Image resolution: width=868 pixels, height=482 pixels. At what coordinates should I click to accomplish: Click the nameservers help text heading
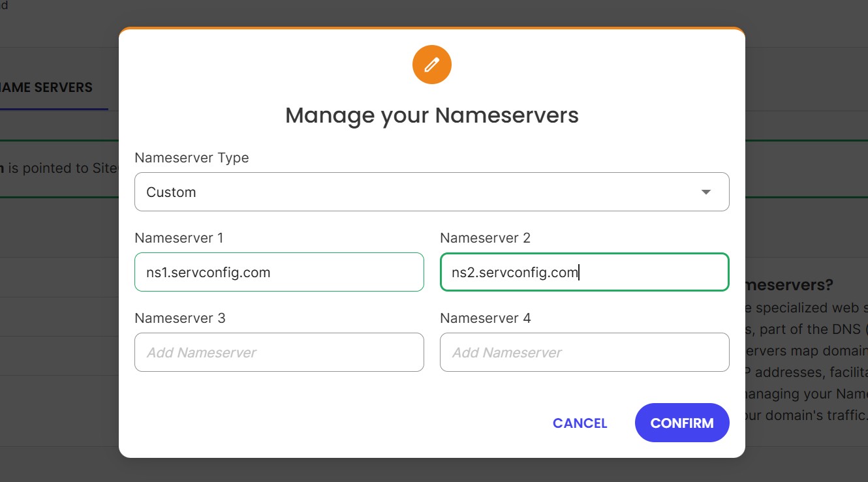click(793, 284)
